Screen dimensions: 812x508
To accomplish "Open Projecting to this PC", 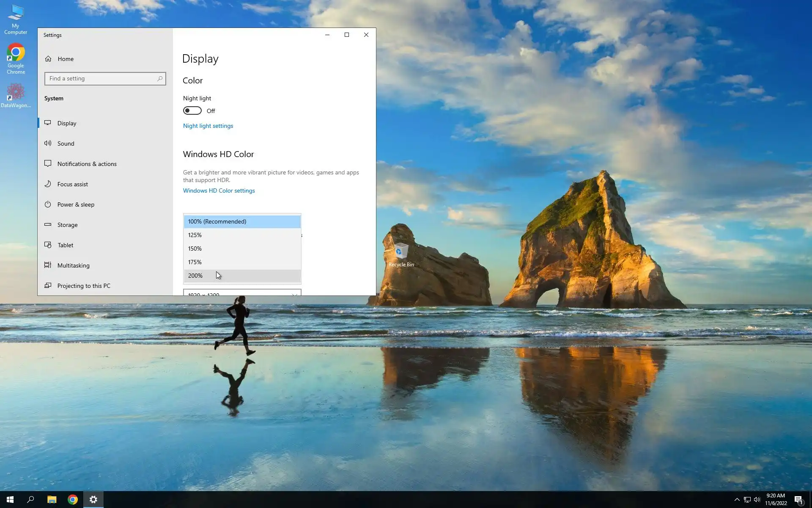I will coord(83,286).
